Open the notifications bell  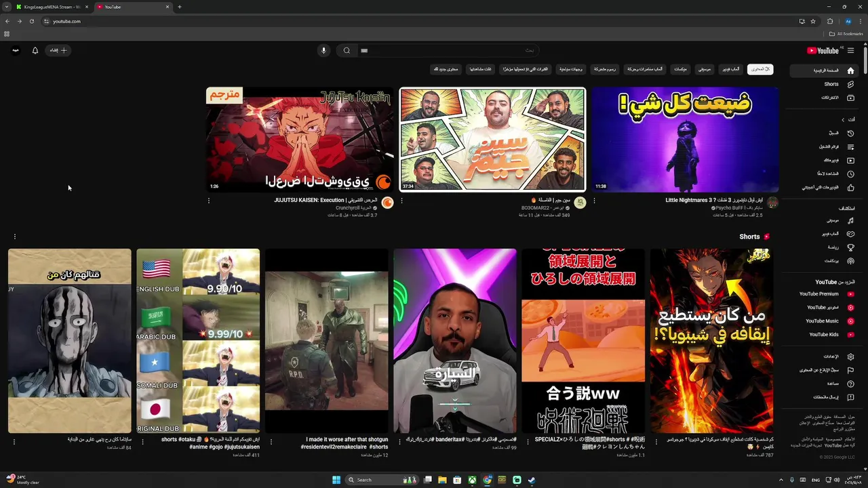(35, 50)
